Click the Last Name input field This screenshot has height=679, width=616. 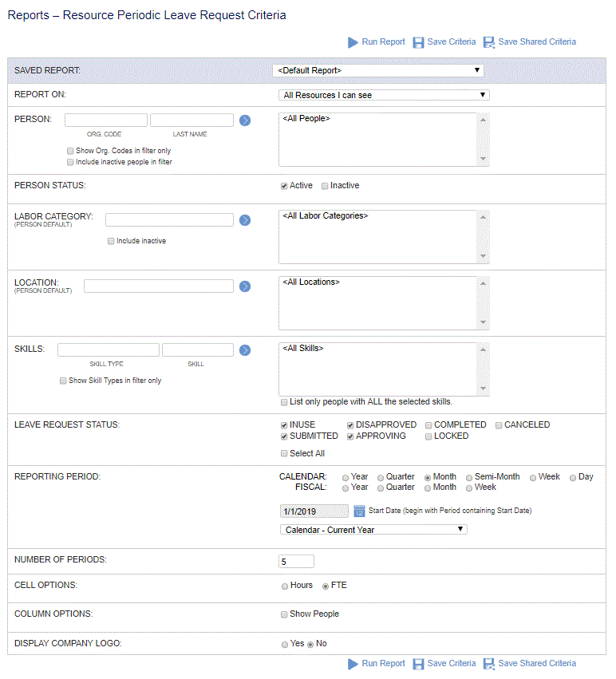[x=192, y=120]
